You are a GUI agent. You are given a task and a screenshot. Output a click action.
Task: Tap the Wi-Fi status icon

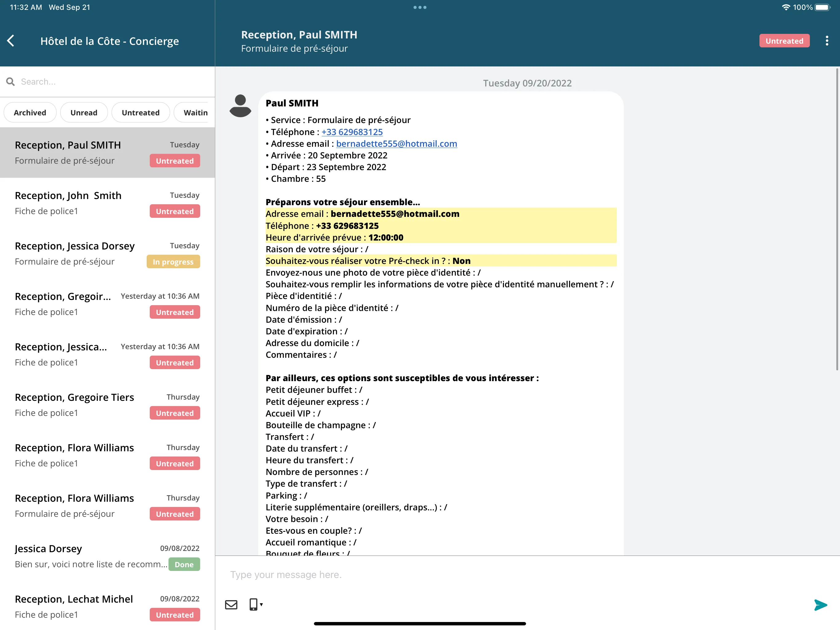point(786,7)
